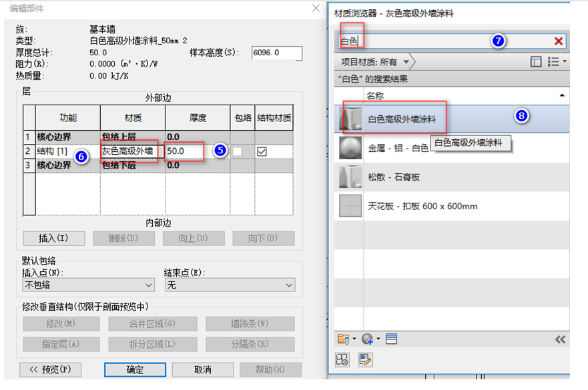588x390 pixels.
Task: Switch material view using the grid view icon
Action: pyautogui.click(x=536, y=61)
